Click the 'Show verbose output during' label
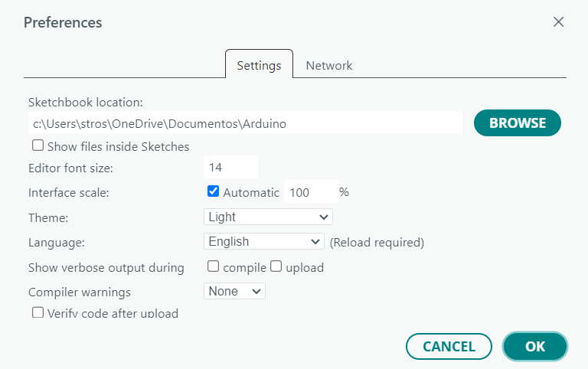This screenshot has width=588, height=369. [x=106, y=268]
